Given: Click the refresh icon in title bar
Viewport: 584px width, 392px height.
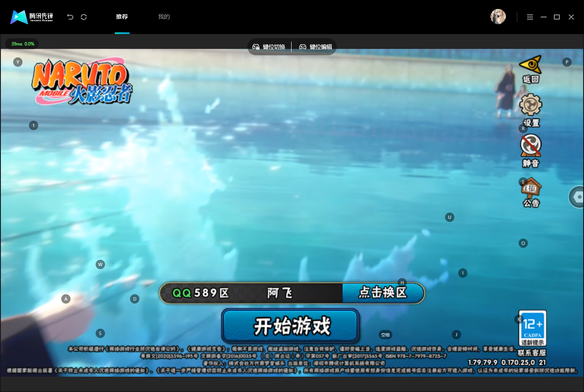Looking at the screenshot, I should pyautogui.click(x=84, y=17).
